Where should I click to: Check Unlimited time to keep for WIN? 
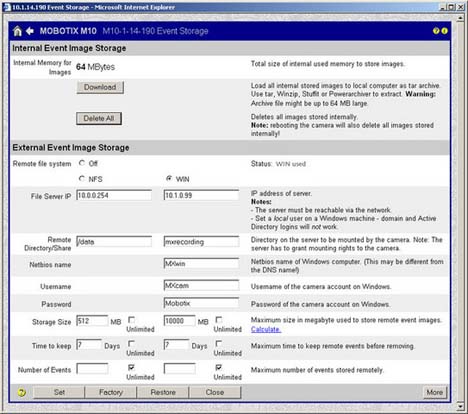point(219,343)
